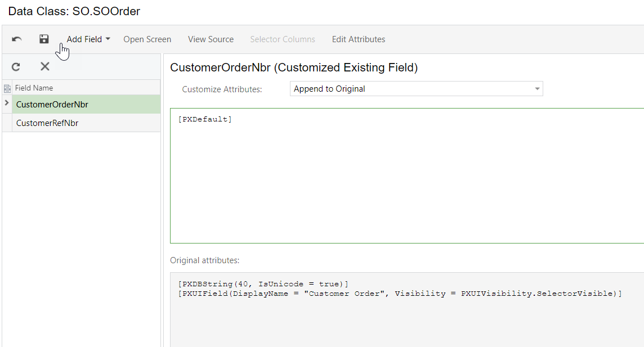Click the X delete field icon

45,66
